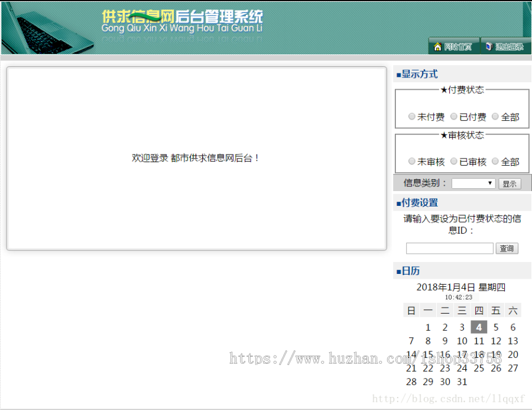Open the 信息类别 dropdown

(473, 183)
